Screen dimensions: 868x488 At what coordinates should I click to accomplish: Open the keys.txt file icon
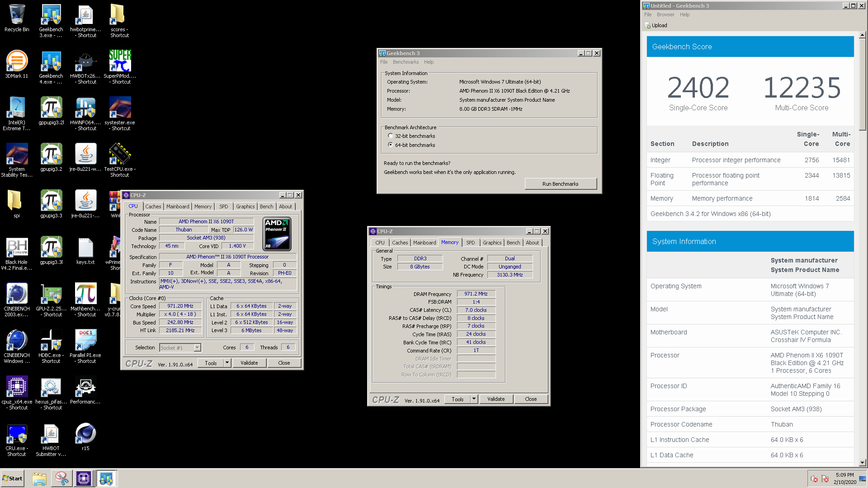(85, 251)
